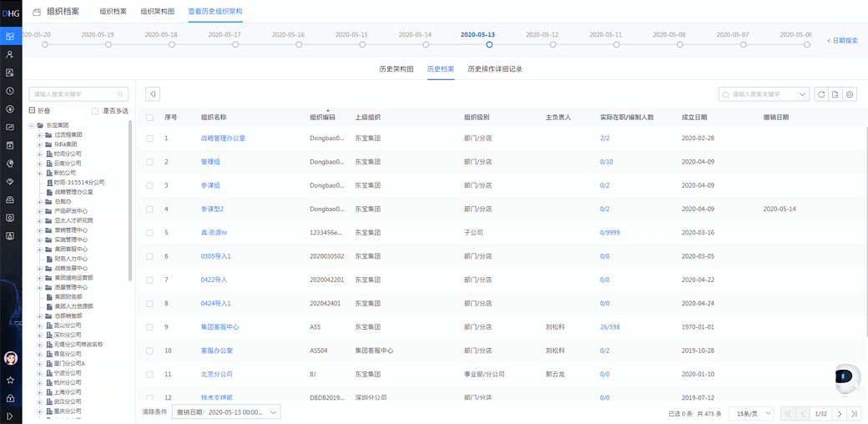This screenshot has width=868, height=424.
Task: Open the 15条/页 page size dropdown
Action: click(751, 413)
